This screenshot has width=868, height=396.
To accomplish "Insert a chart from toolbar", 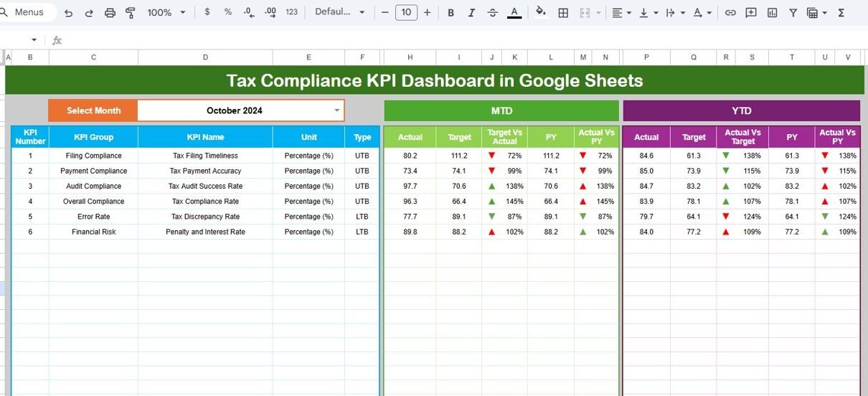I will 772,13.
